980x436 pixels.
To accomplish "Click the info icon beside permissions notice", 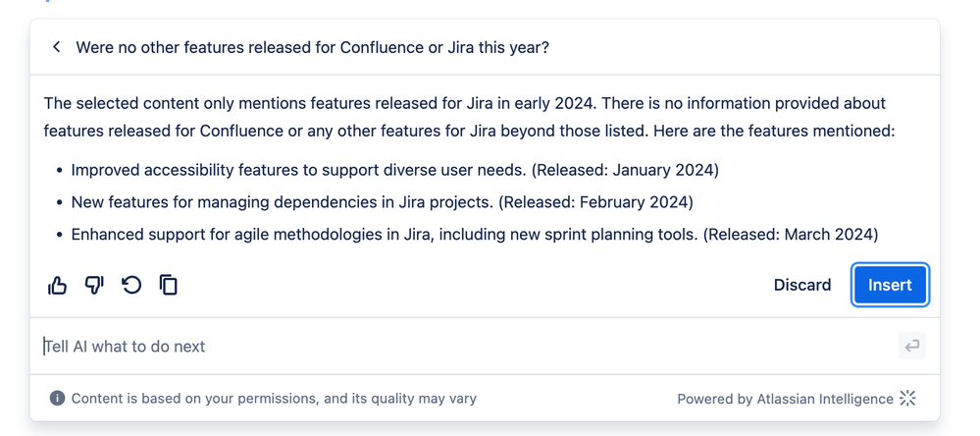I will [58, 399].
